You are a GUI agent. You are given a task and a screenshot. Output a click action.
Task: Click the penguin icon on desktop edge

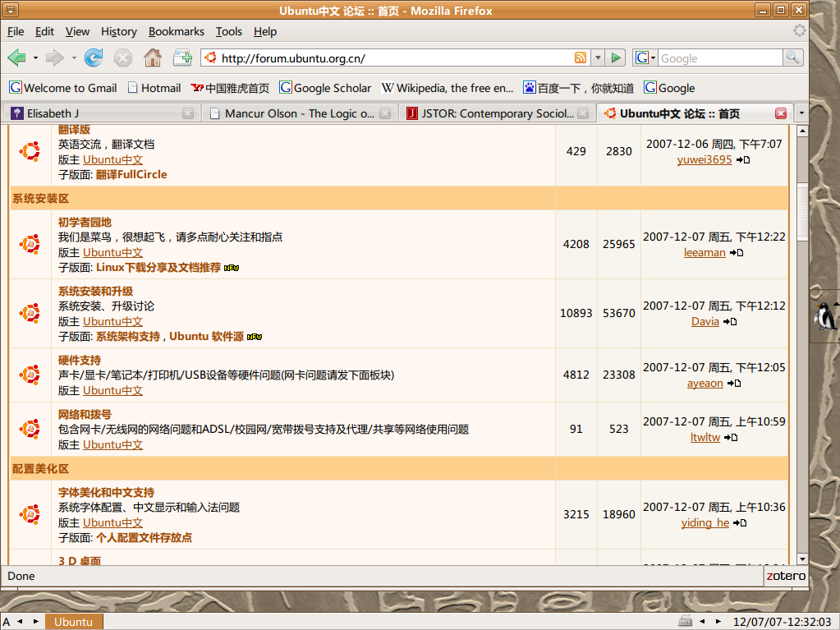pos(825,315)
